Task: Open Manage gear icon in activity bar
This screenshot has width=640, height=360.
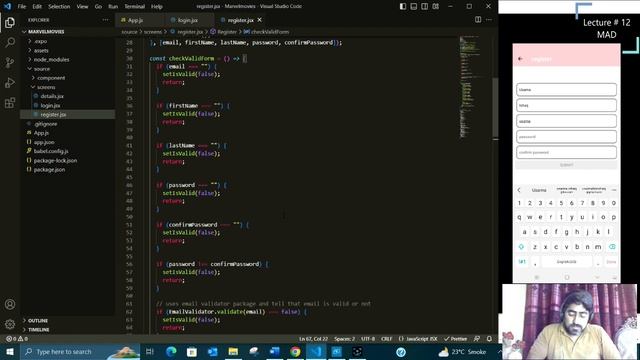Action: coord(10,324)
